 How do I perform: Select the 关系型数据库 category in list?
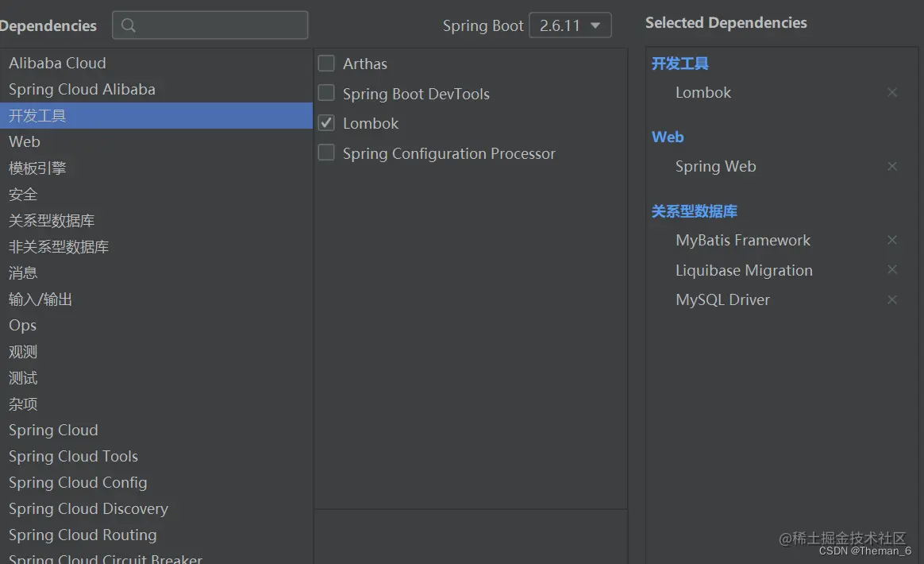156,221
